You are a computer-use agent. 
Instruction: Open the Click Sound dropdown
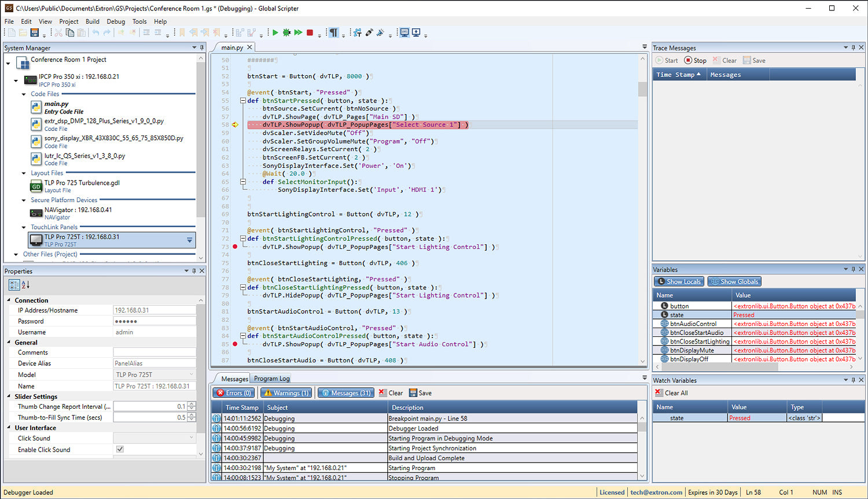tap(192, 438)
